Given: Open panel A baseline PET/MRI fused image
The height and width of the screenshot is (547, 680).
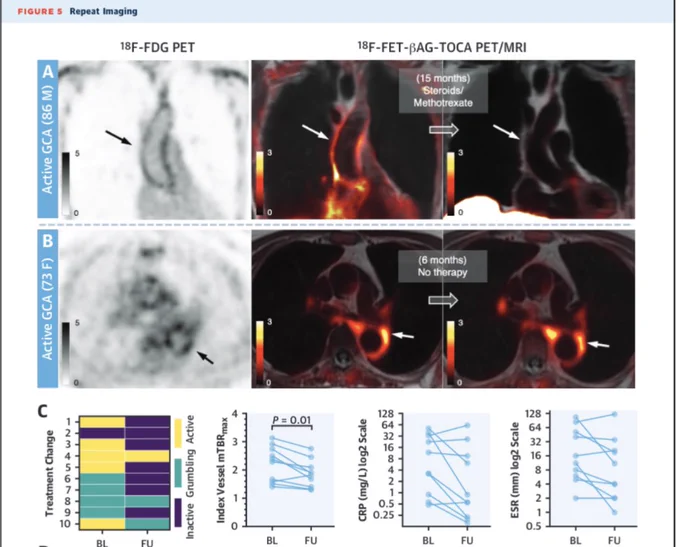Looking at the screenshot, I should pyautogui.click(x=347, y=139).
